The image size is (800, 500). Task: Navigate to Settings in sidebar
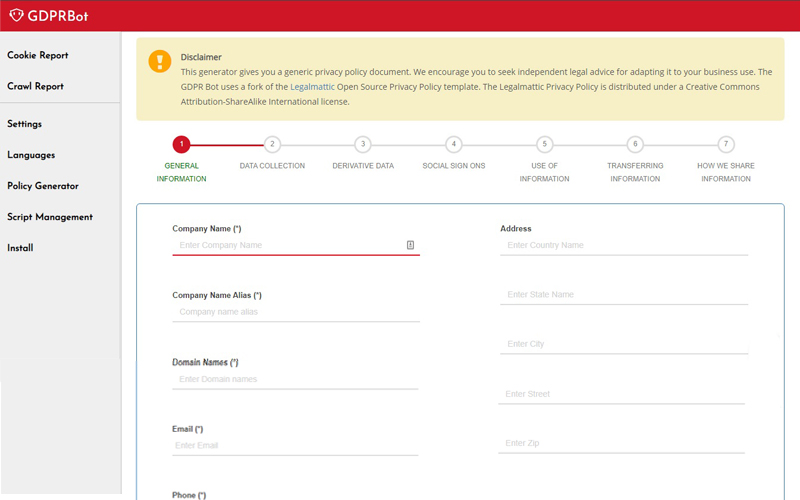point(25,124)
